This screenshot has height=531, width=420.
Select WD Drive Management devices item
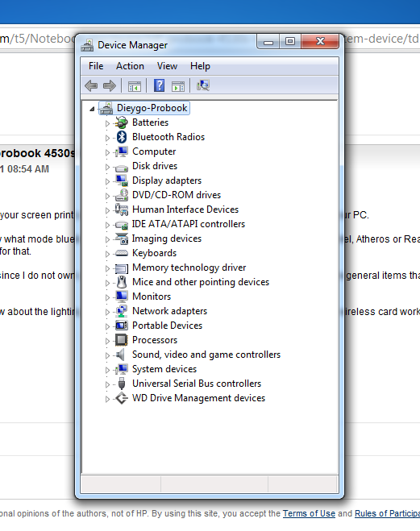(198, 398)
